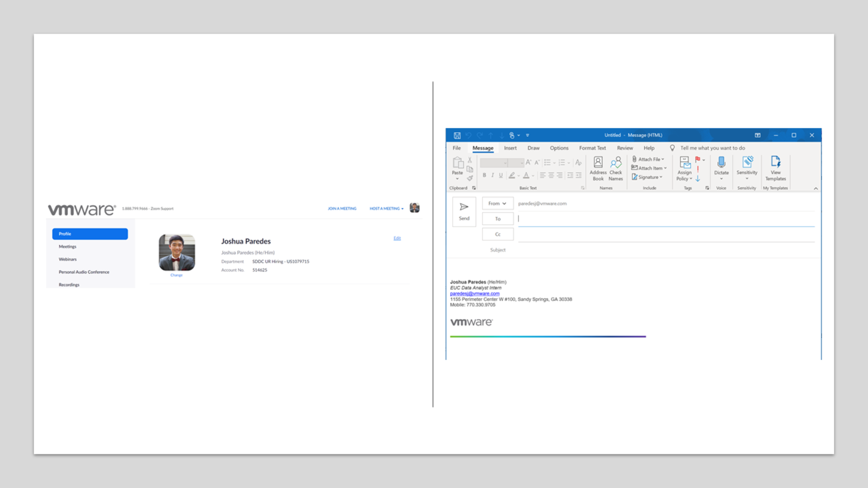
Task: Open the From address dropdown
Action: (497, 203)
